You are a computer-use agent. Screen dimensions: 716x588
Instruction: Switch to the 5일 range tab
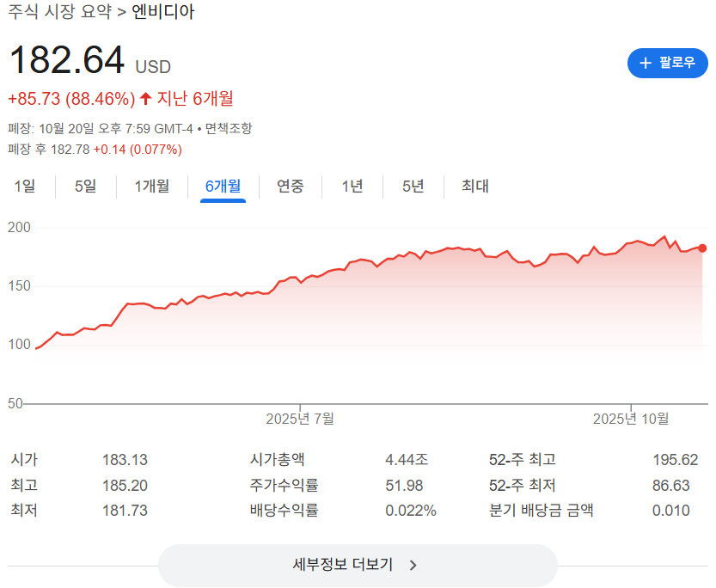tap(86, 186)
